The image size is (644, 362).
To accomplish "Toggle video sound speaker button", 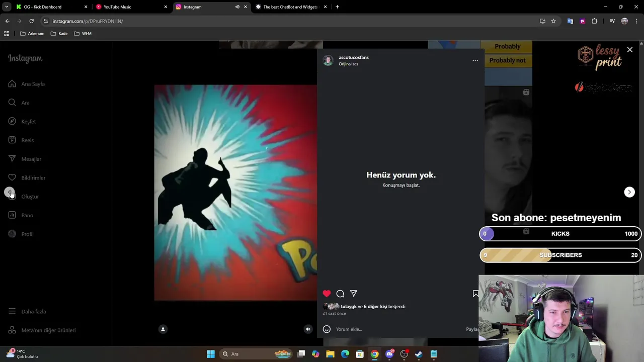I will pos(308,329).
